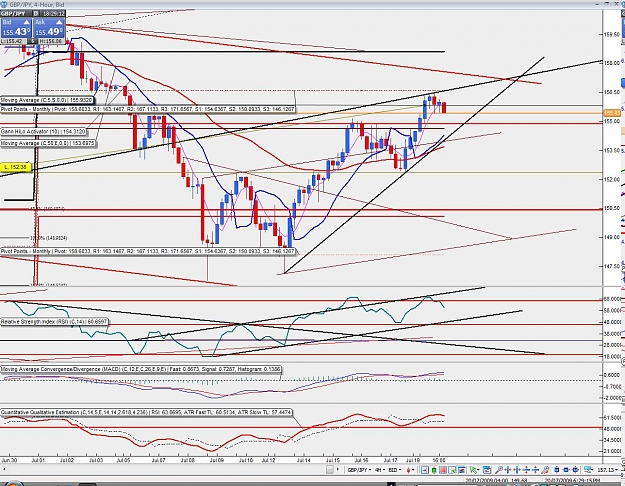The width and height of the screenshot is (625, 486).
Task: Click the magnifier zoom icon
Action: [x=499, y=470]
